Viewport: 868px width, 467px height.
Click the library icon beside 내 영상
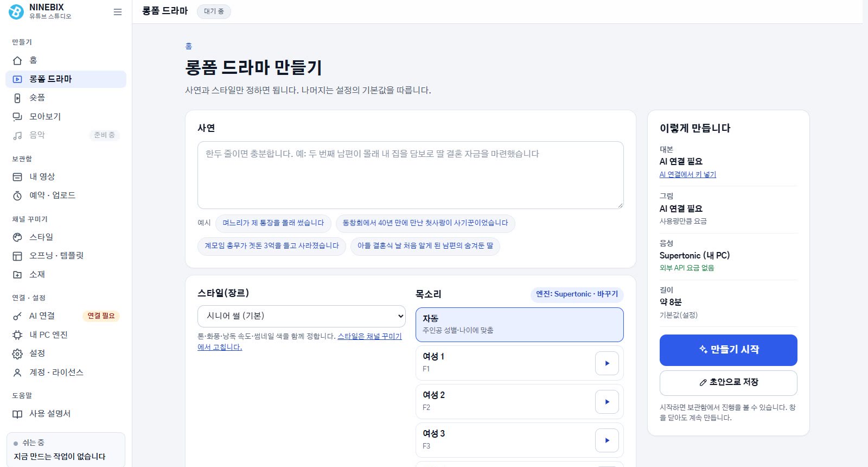coord(17,177)
